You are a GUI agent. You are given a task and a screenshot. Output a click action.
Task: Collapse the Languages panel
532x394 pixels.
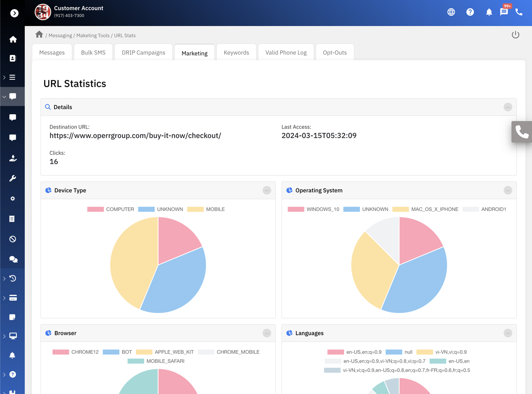[x=508, y=333]
